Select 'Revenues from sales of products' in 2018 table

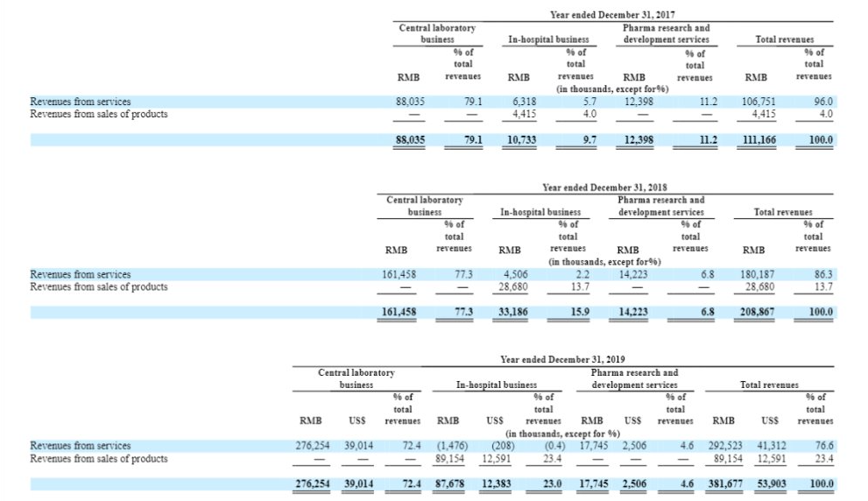[98, 286]
